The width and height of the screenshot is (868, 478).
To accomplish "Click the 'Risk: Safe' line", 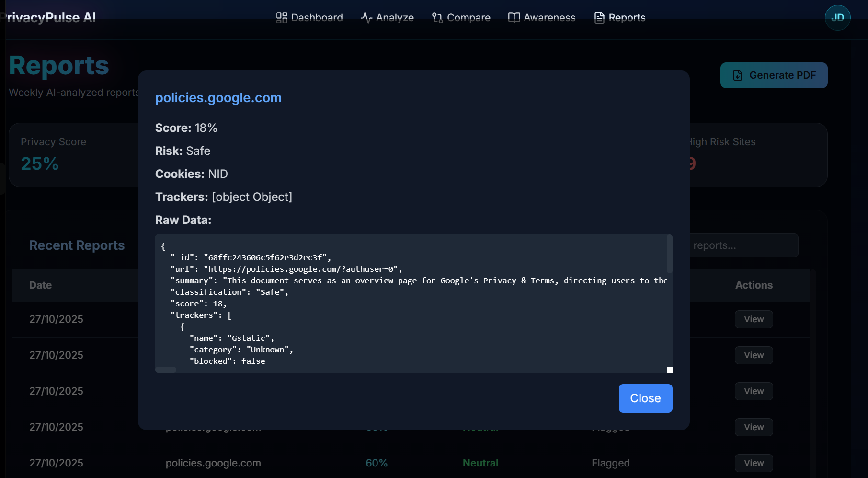I will (183, 151).
